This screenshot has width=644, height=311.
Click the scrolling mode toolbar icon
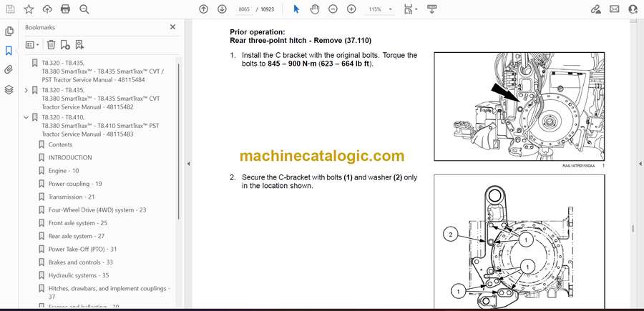[431, 9]
